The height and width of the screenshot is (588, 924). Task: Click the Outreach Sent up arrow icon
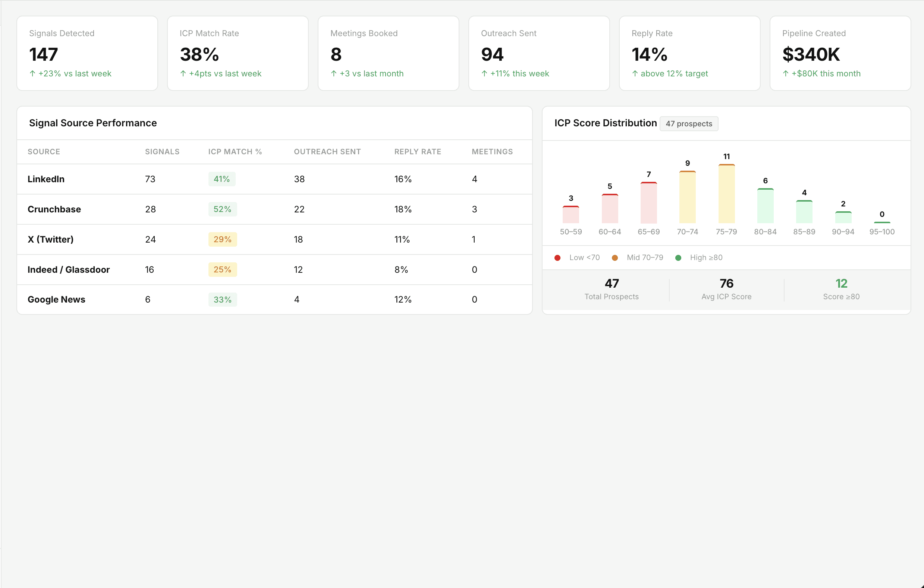pos(484,73)
